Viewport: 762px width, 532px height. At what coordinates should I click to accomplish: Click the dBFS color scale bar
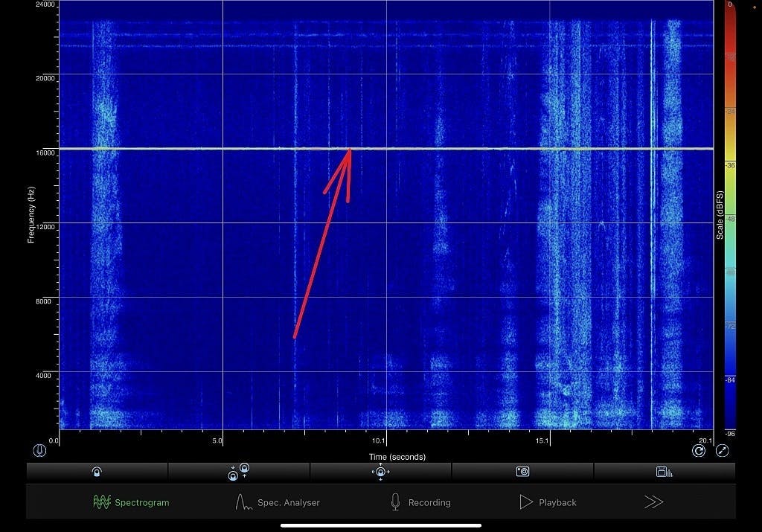click(x=730, y=215)
